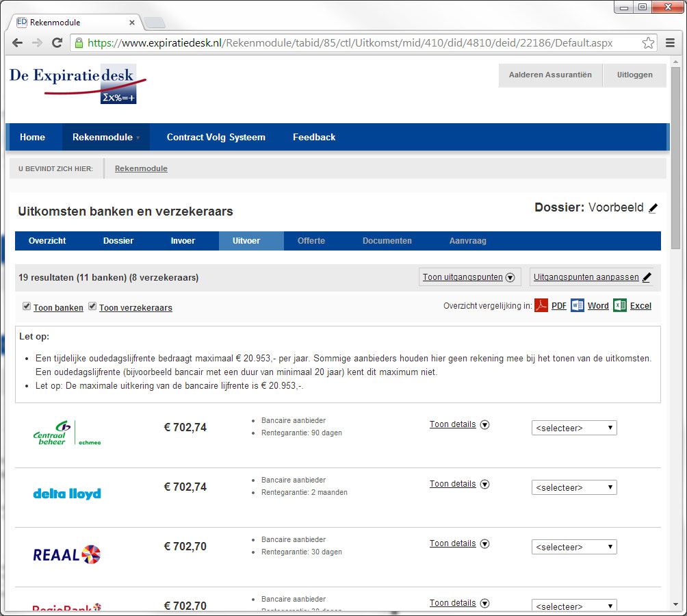Open a new browser tab

coord(154,23)
